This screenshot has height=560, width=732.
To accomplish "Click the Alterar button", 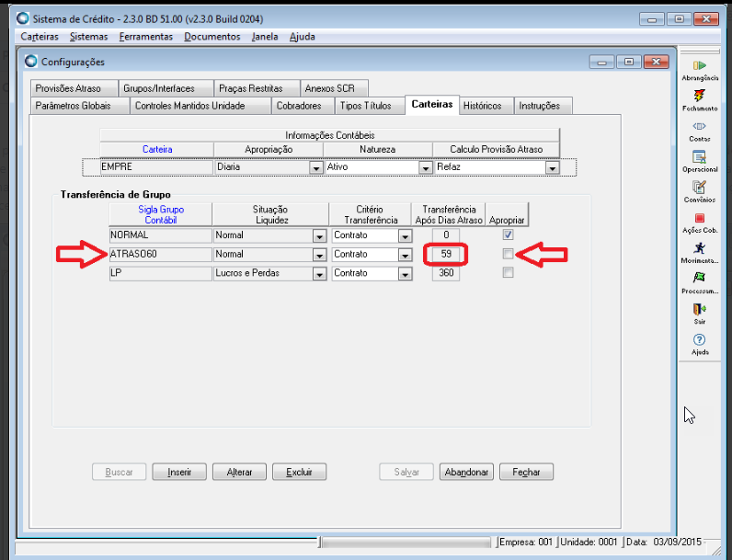I will pos(239,472).
